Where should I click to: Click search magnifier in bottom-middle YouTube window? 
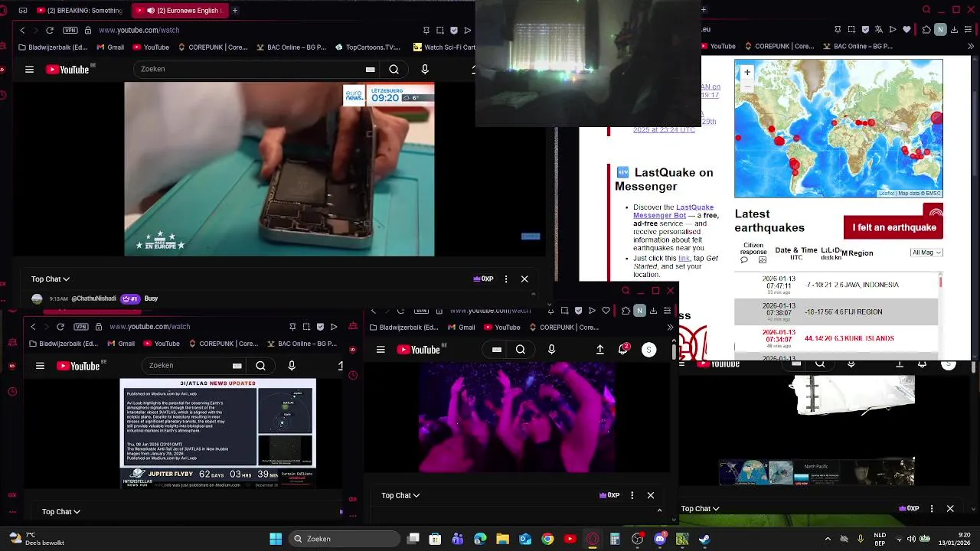tap(521, 350)
